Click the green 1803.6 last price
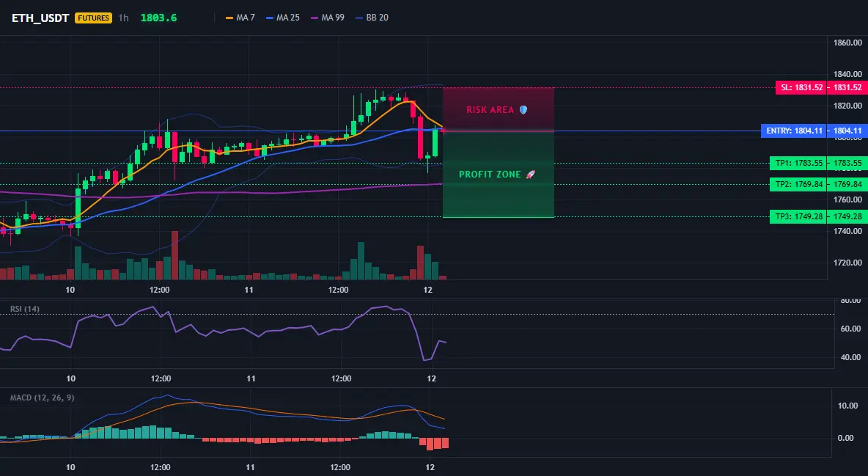 (158, 18)
